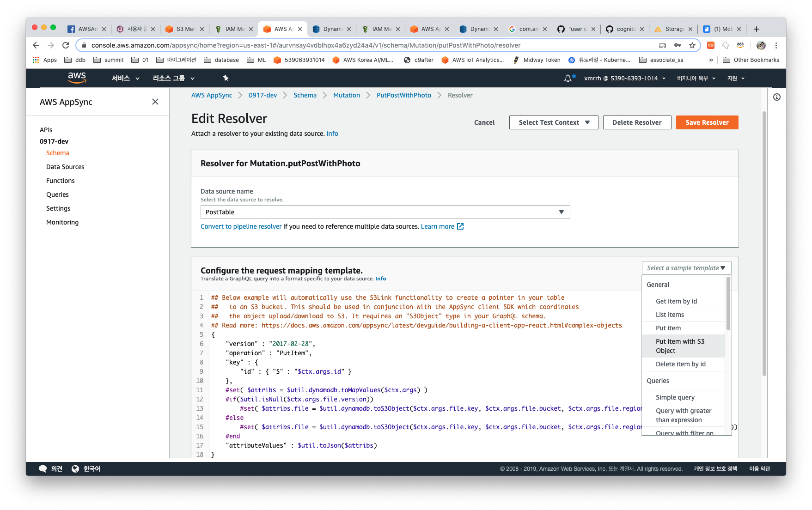
Task: Expand the 리소스 그룹 dropdown
Action: click(x=174, y=78)
